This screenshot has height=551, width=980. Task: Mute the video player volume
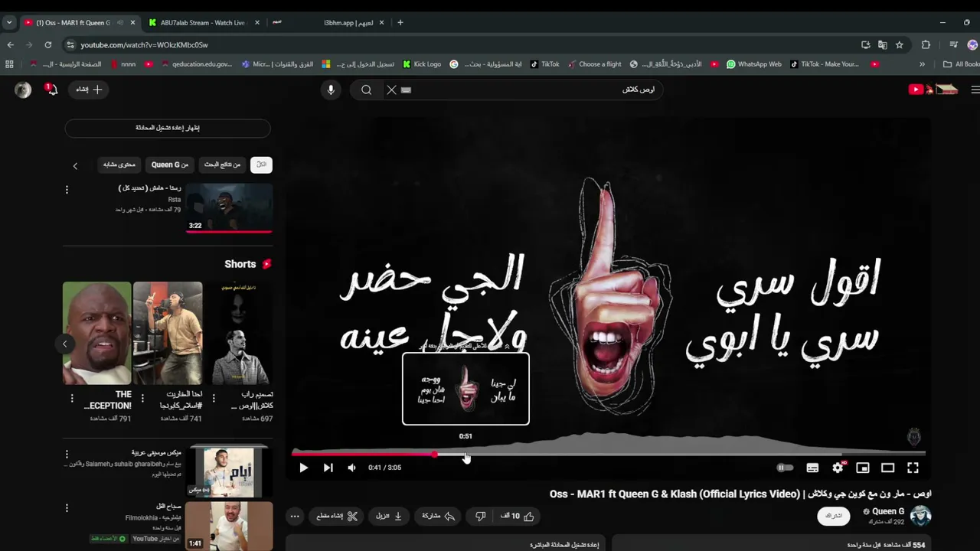click(x=351, y=468)
